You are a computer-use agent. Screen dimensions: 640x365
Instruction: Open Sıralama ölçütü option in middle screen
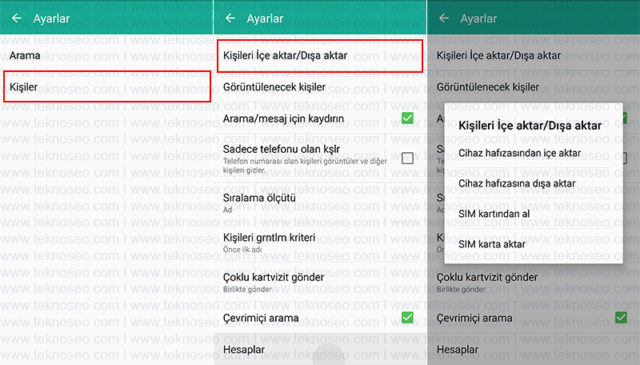click(320, 203)
